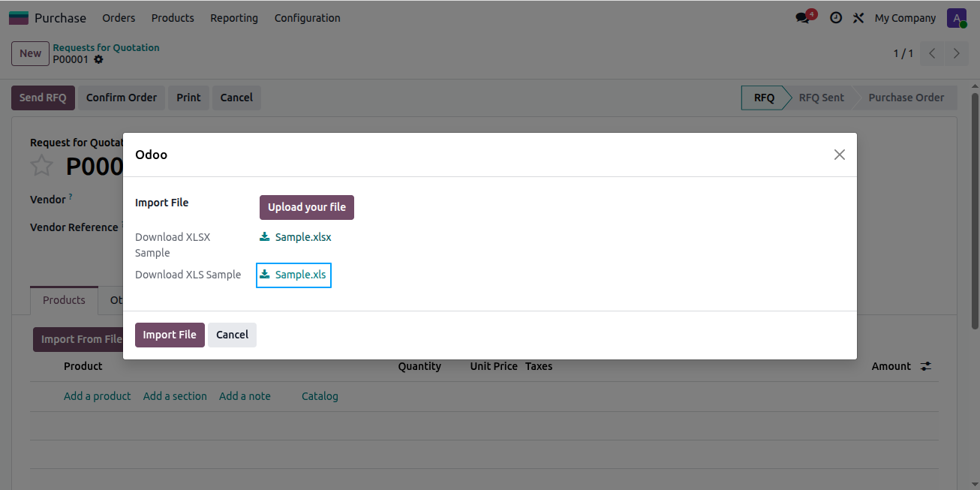Click the page scrollbar on the right
Screen dimensions: 980x490
tap(975, 210)
